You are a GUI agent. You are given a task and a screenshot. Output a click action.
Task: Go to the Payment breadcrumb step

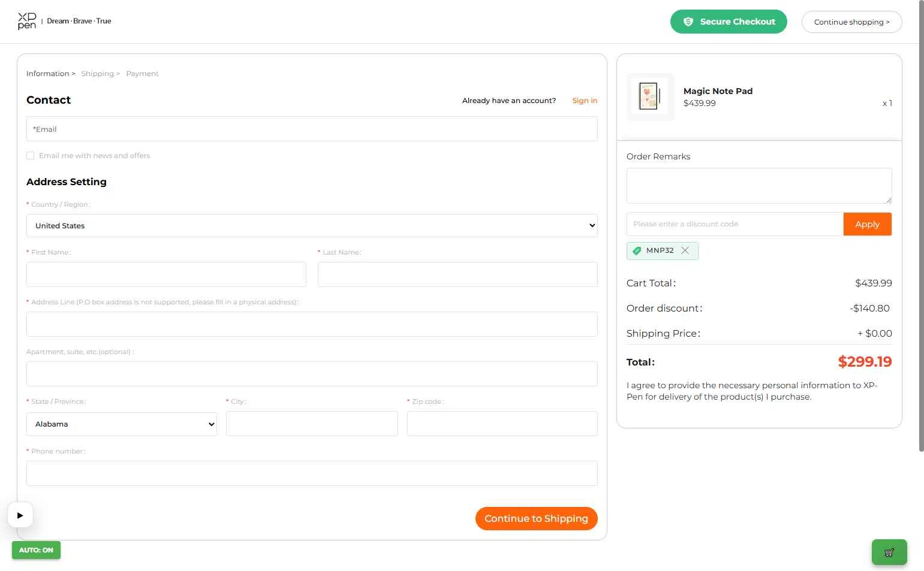(142, 74)
